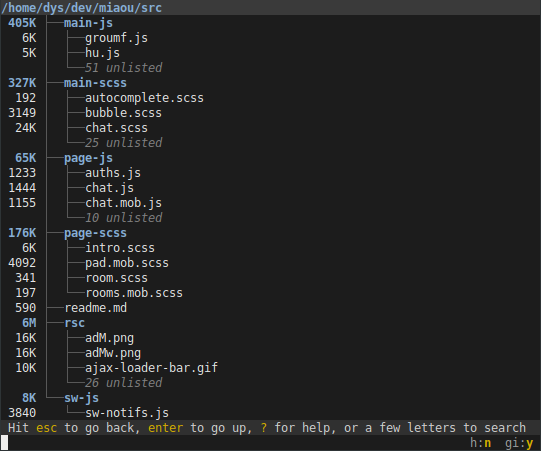The image size is (541, 451).
Task: Open the rsc directory
Action: 74,323
